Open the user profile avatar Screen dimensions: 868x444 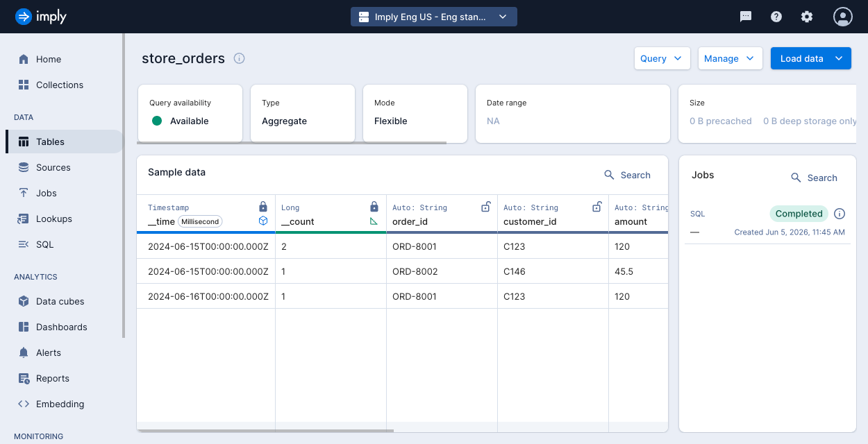(843, 17)
